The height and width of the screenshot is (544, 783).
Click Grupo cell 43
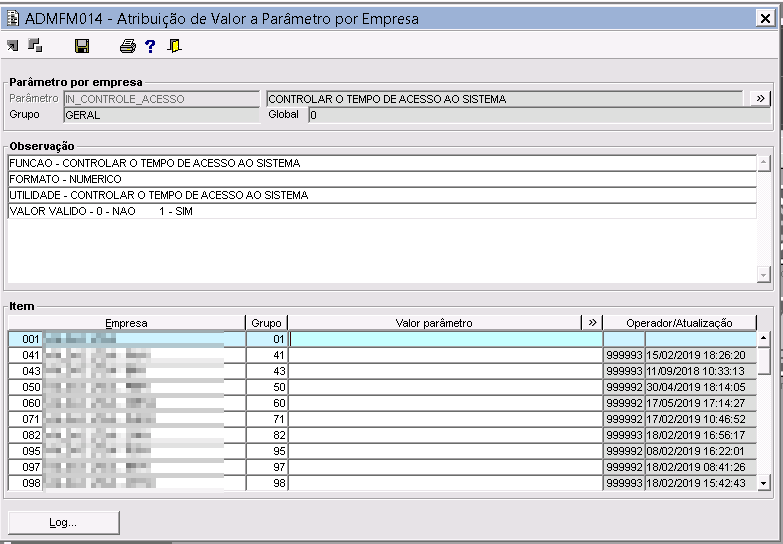point(267,371)
